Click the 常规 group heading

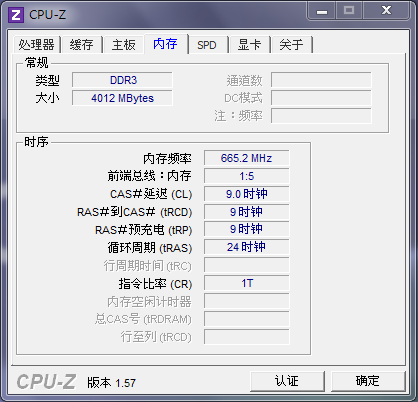coord(37,63)
